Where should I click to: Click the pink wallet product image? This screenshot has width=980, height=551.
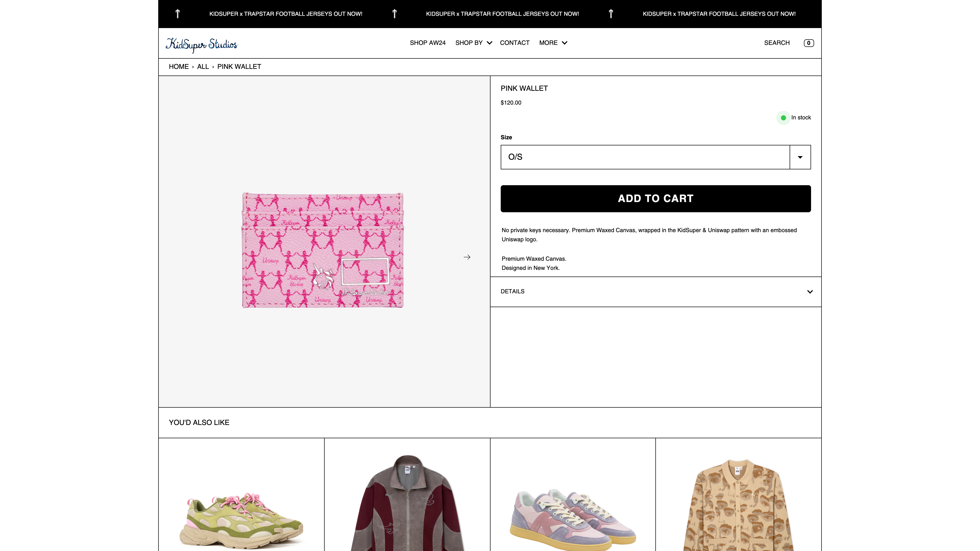pos(323,250)
